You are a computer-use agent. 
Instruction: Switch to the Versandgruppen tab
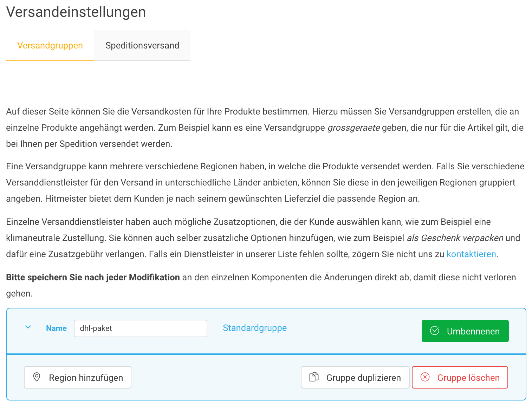coord(50,46)
